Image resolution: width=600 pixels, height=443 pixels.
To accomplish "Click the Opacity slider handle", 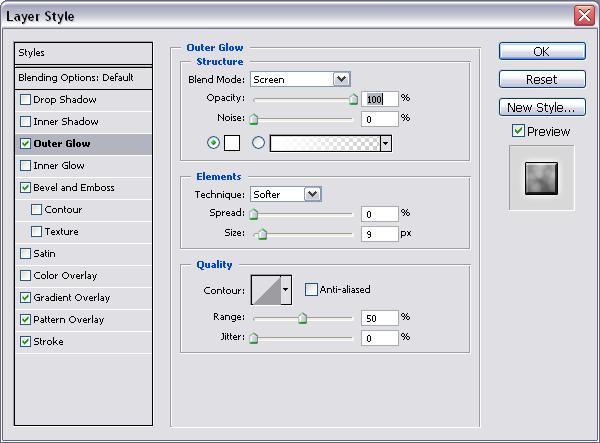I will click(x=353, y=99).
